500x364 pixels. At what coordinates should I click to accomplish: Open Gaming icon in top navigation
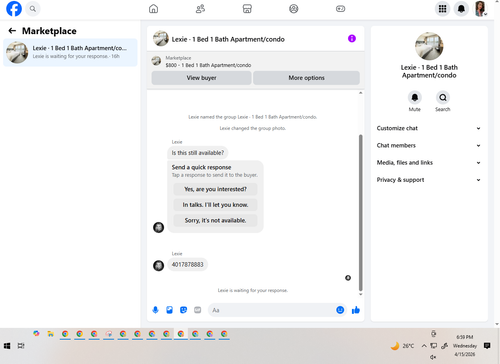340,9
